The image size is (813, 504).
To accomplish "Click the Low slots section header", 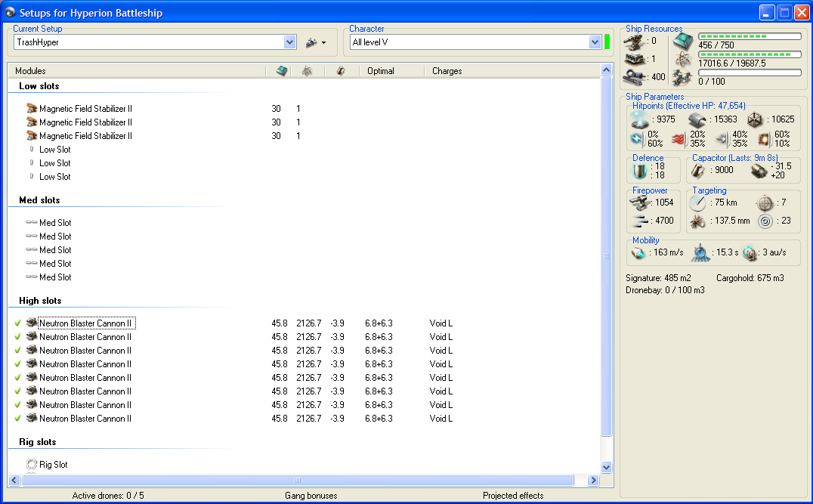I will (39, 86).
